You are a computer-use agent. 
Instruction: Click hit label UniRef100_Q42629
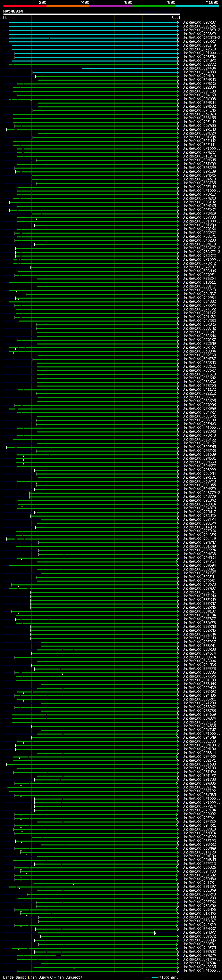(199, 925)
